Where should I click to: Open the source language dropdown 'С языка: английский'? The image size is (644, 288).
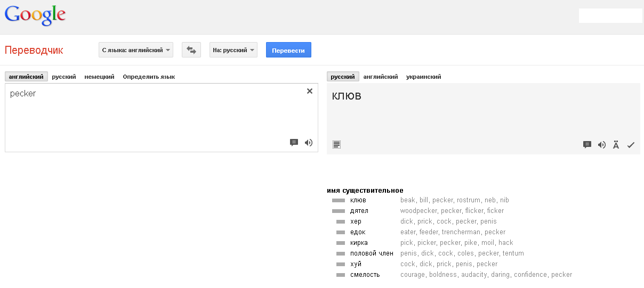(x=136, y=50)
